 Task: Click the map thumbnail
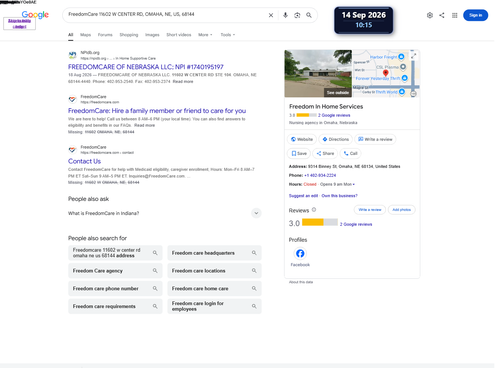pyautogui.click(x=386, y=73)
